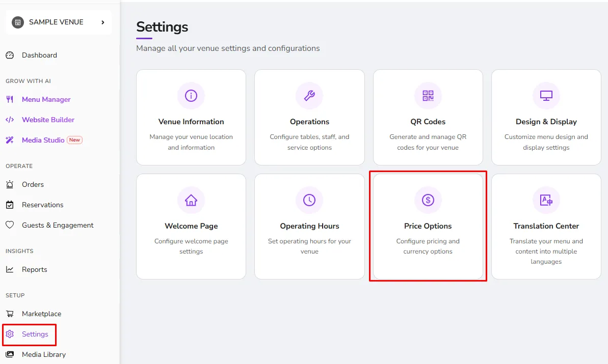Open Media Studio with New badge
608x364 pixels.
pyautogui.click(x=44, y=140)
